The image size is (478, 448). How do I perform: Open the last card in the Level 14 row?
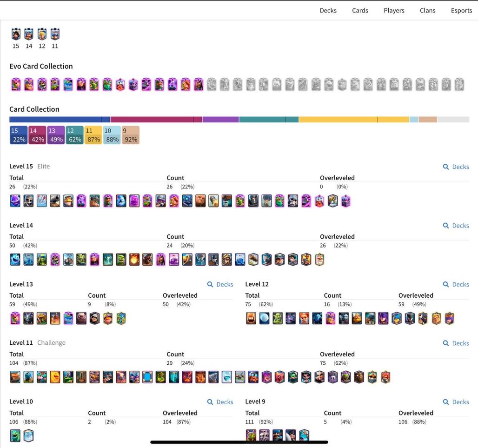(319, 260)
